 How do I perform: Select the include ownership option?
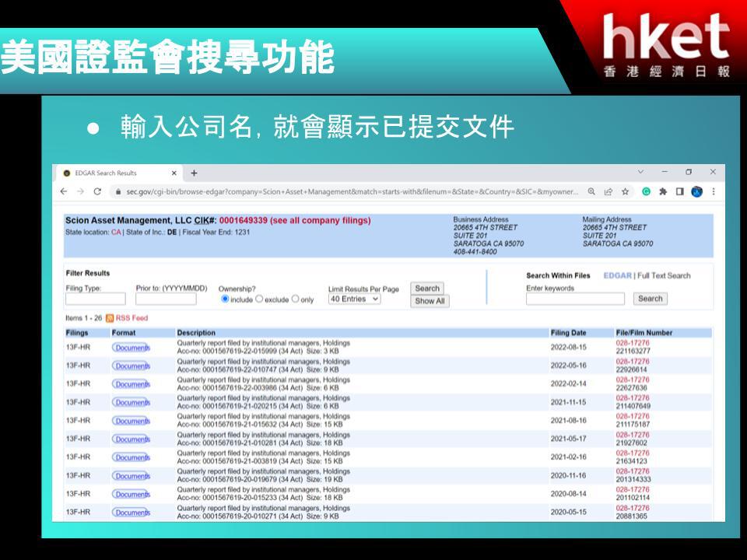(x=226, y=299)
